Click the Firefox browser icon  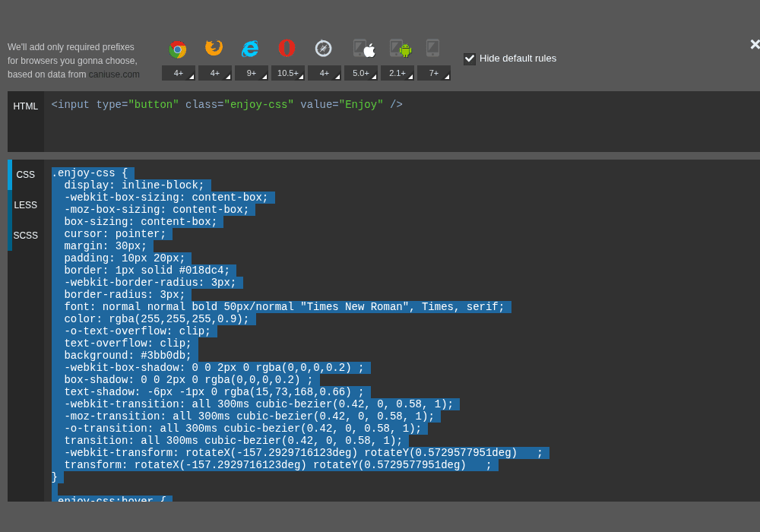pos(214,48)
